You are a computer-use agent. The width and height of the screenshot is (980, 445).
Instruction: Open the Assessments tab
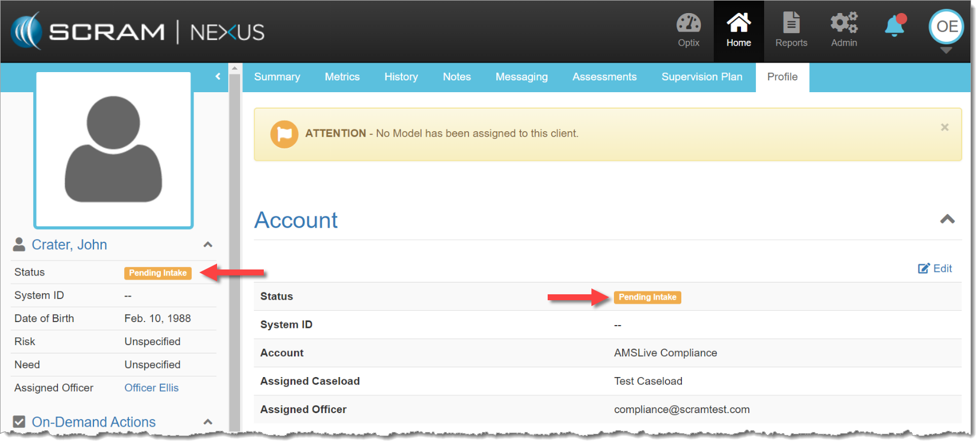click(x=604, y=77)
